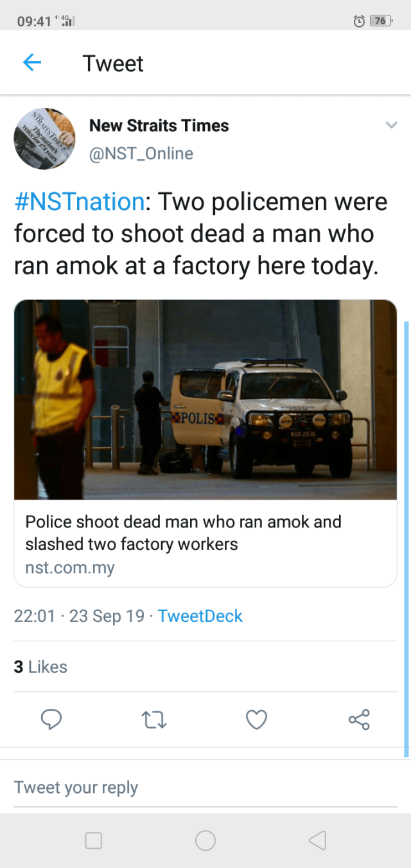Open the police truck article image
Image resolution: width=411 pixels, height=868 pixels.
click(x=205, y=400)
